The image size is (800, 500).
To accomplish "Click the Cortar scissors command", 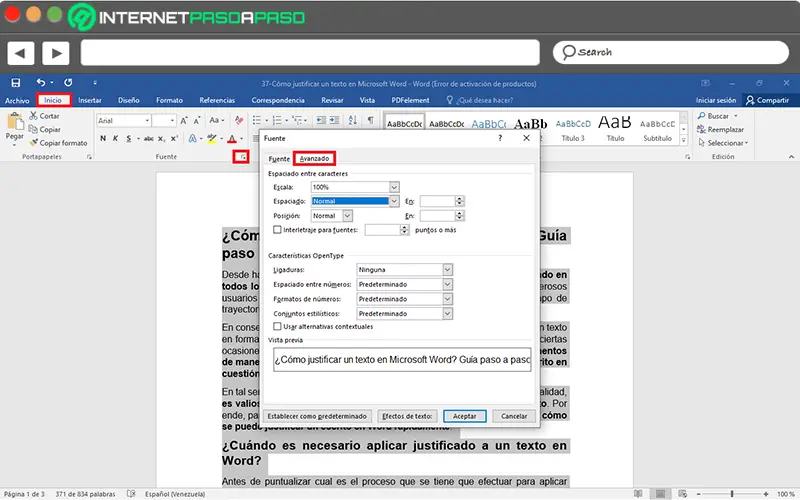I will 44,116.
